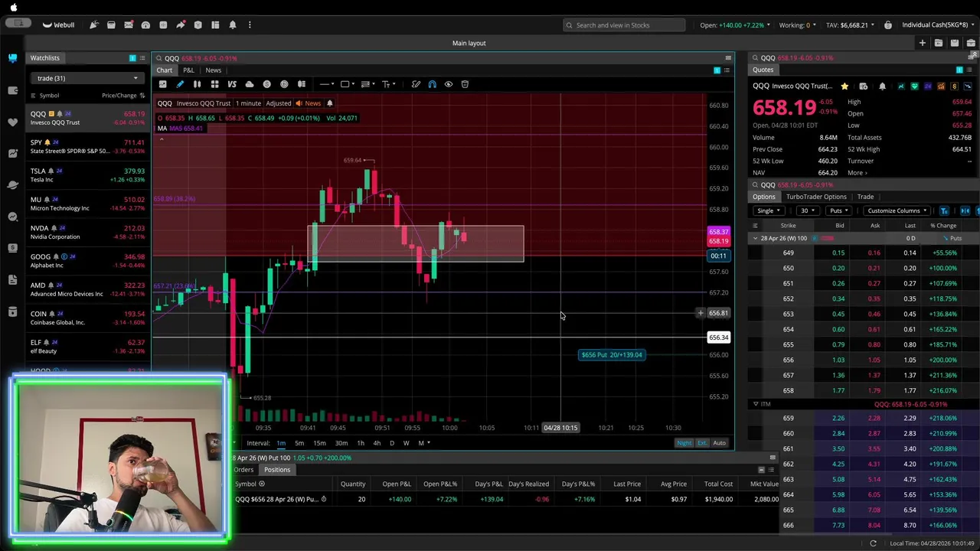Collapse 28 Apr 26 (W) expiration row
Viewport: 980px width, 551px height.
point(755,238)
